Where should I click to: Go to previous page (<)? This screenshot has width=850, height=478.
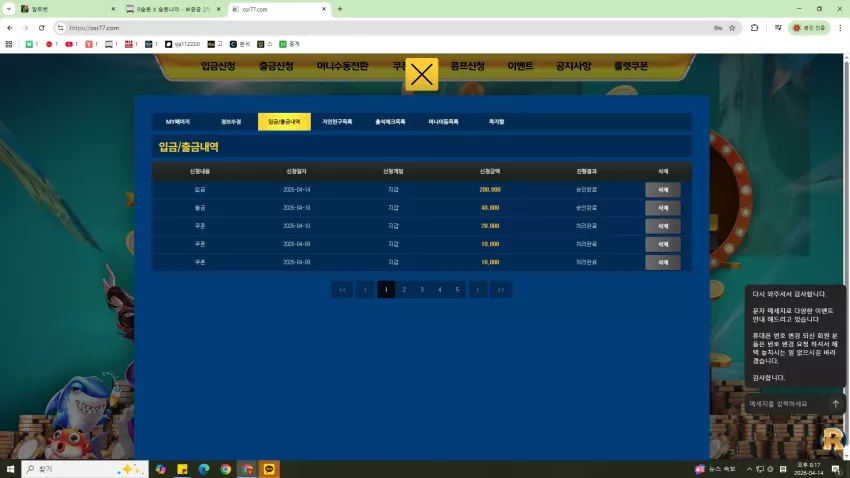pyautogui.click(x=365, y=289)
